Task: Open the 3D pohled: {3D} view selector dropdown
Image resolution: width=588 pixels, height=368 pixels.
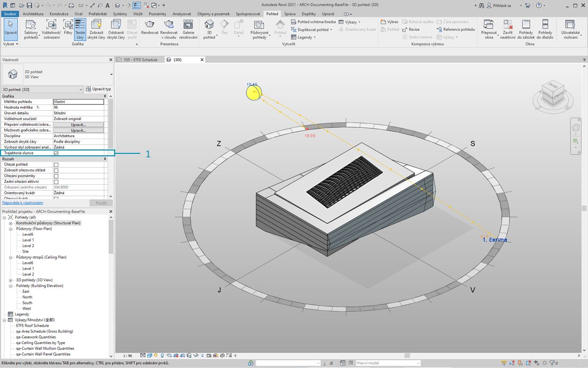Action: coord(43,89)
